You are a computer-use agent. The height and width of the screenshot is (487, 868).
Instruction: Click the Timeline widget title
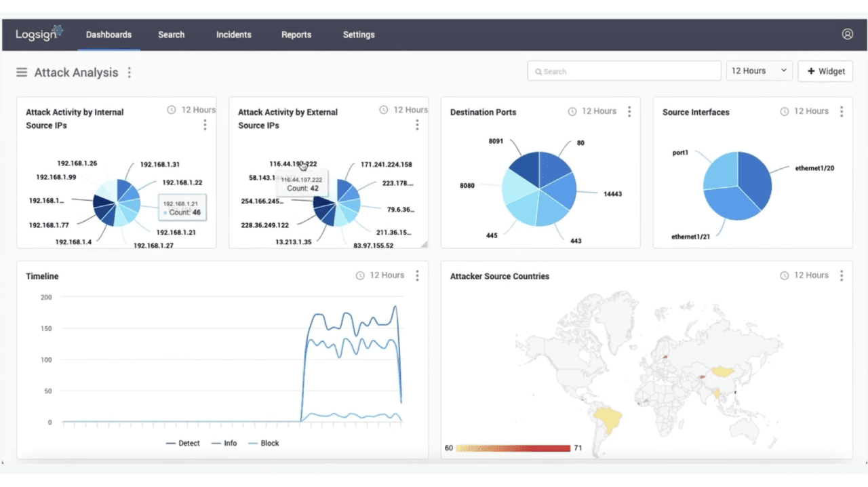tap(42, 276)
